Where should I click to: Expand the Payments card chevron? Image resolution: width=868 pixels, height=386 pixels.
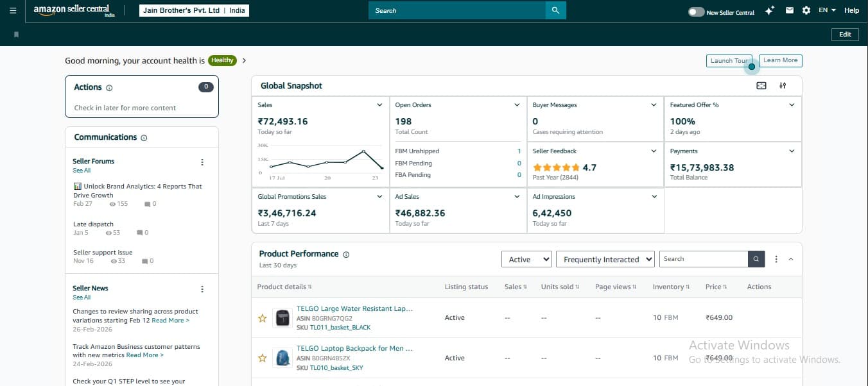coord(792,151)
